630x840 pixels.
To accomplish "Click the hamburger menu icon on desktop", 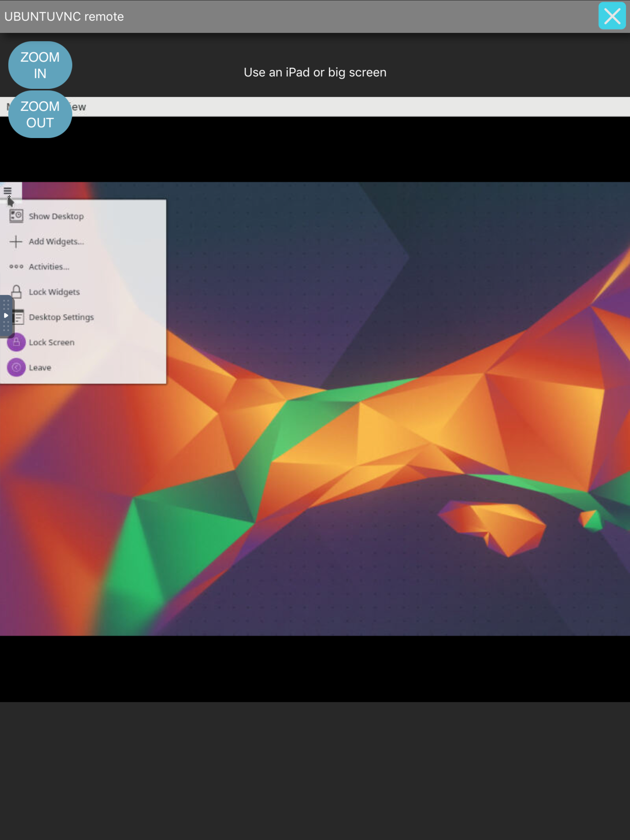I will 8,191.
